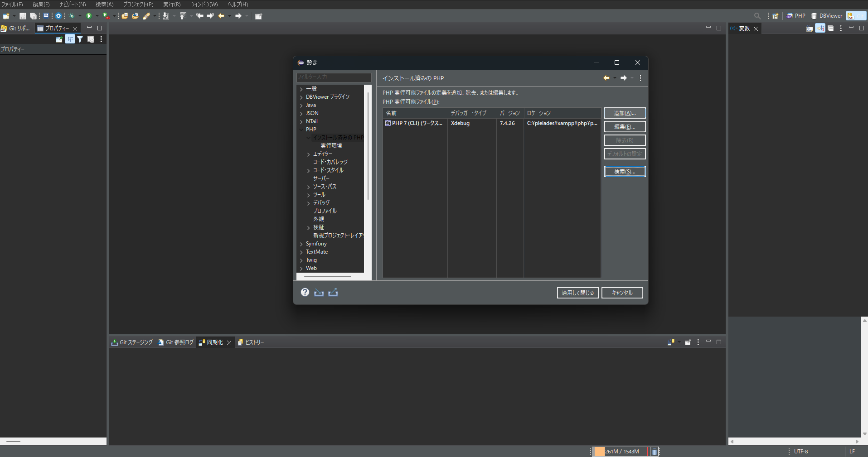This screenshot has height=457, width=868.
Task: Expand the 一般 tree node
Action: coord(301,89)
